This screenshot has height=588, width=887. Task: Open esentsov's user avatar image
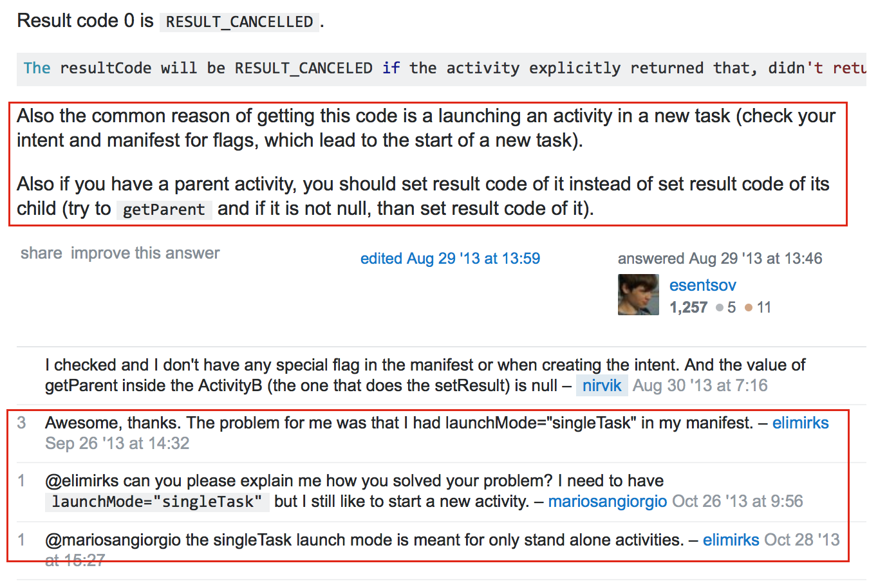(638, 295)
